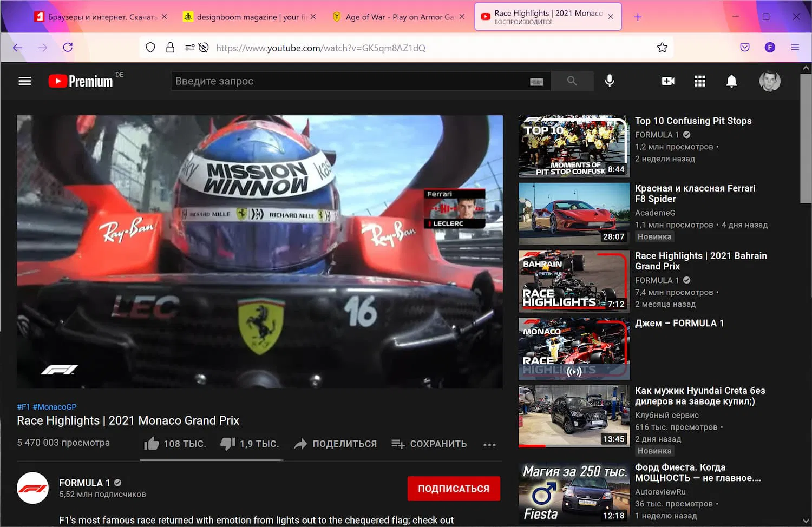Open more actions three-dot menu
This screenshot has height=527, width=812.
[489, 445]
